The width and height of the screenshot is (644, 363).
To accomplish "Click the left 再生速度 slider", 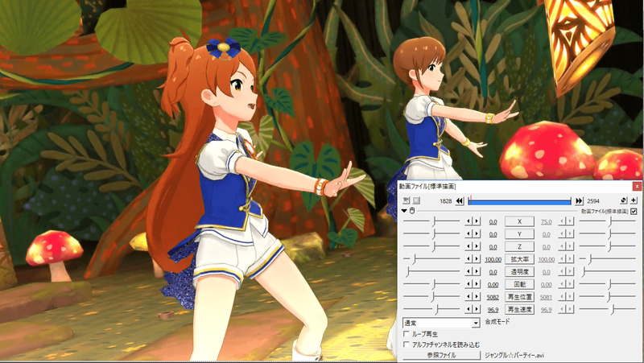I will [x=431, y=309].
